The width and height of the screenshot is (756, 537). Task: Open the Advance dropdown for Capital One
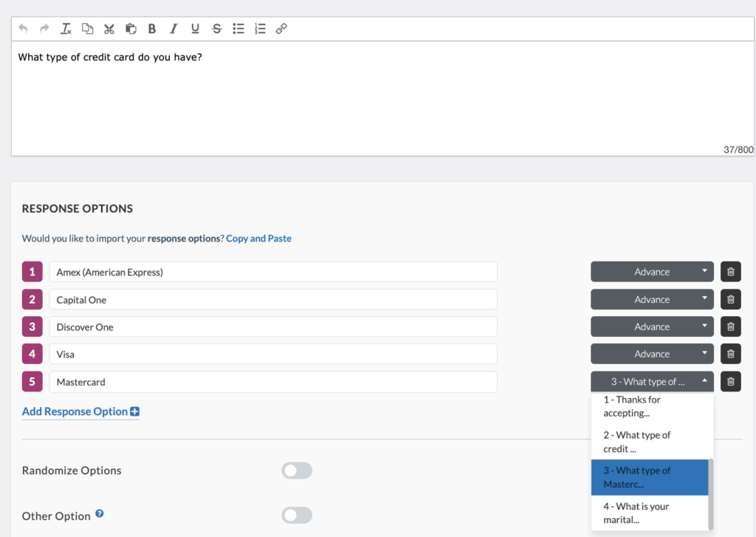[651, 299]
